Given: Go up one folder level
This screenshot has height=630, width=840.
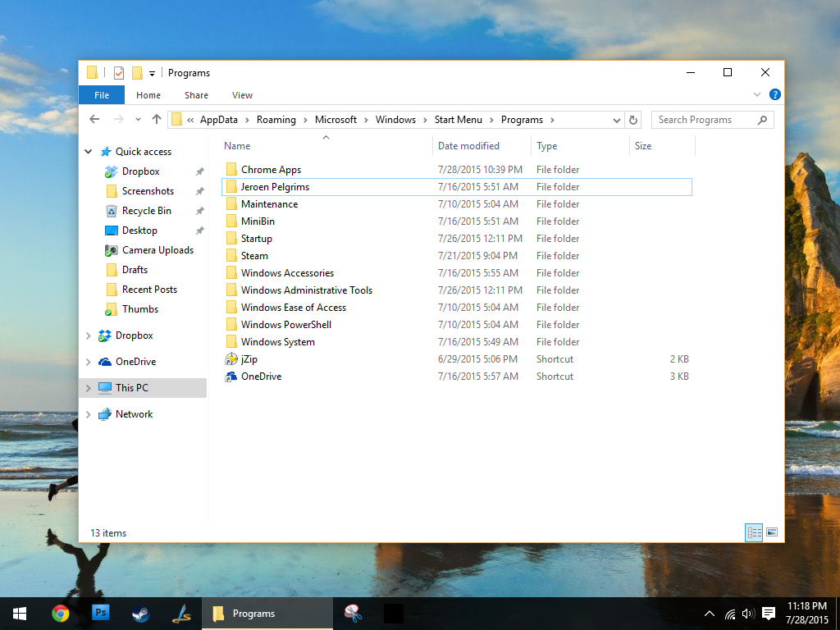Looking at the screenshot, I should [x=157, y=120].
